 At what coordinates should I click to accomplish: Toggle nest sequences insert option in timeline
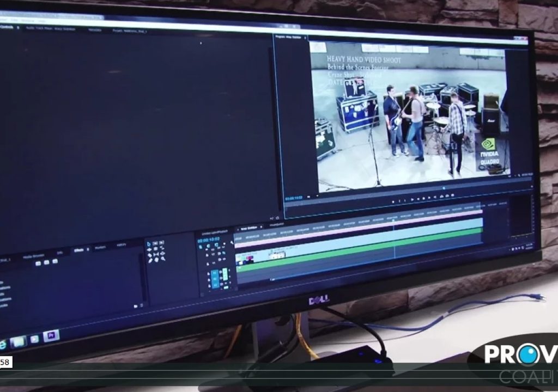[201, 247]
